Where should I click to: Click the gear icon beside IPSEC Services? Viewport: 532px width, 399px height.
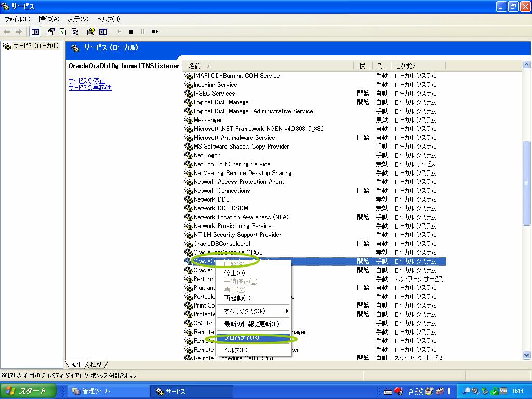pyautogui.click(x=188, y=94)
